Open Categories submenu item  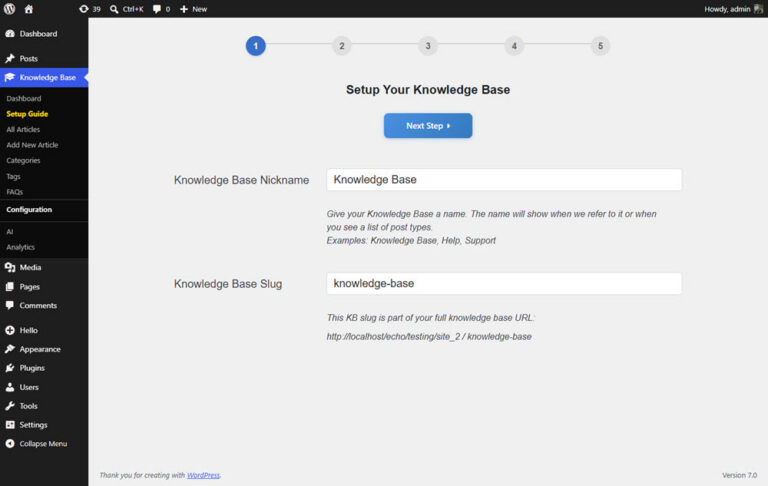pyautogui.click(x=24, y=161)
